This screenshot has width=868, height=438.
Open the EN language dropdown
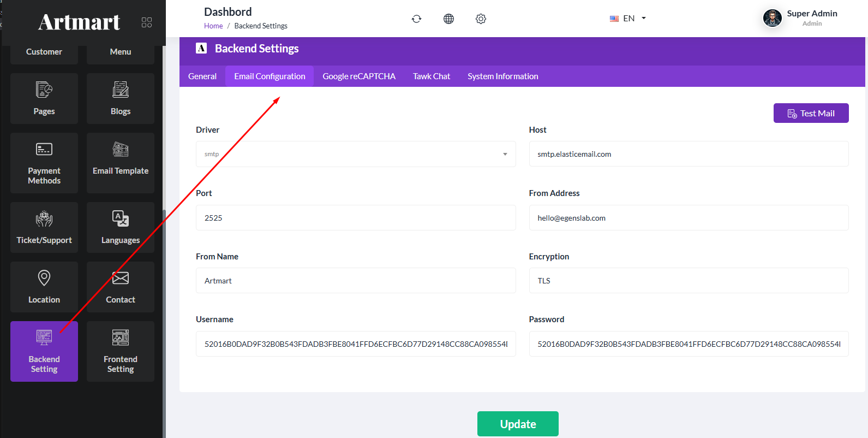tap(628, 19)
